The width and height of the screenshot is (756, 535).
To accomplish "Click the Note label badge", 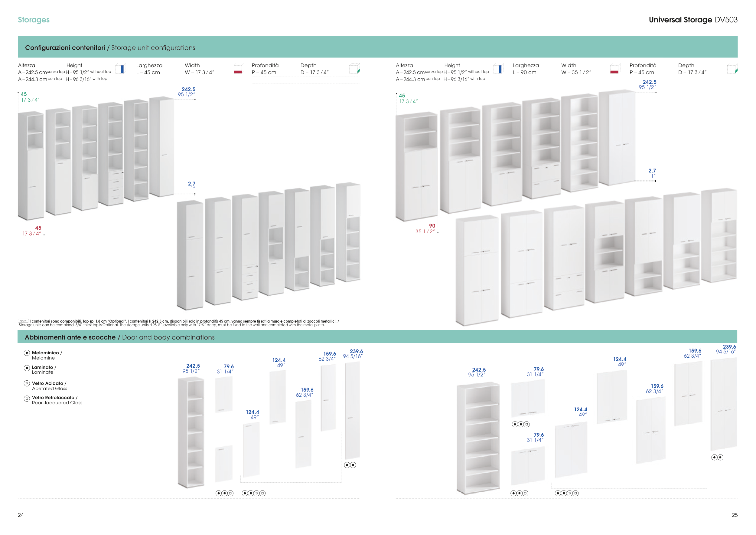I will (x=23, y=321).
